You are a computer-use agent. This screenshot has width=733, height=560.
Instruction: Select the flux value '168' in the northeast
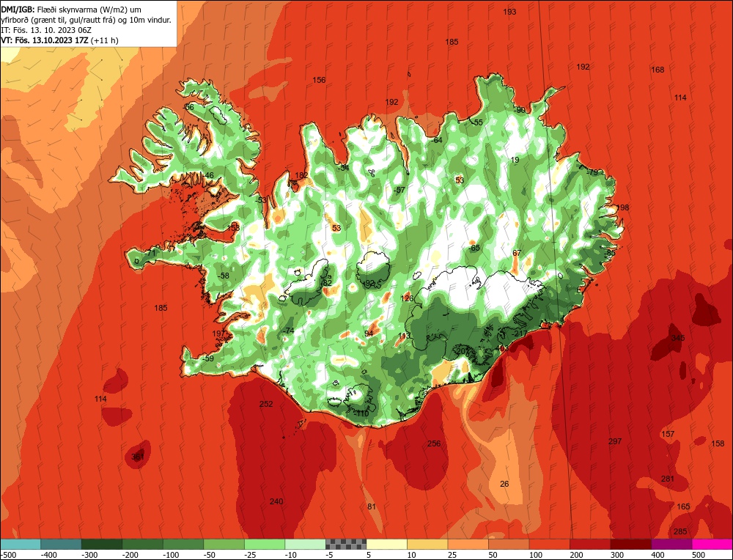click(658, 70)
